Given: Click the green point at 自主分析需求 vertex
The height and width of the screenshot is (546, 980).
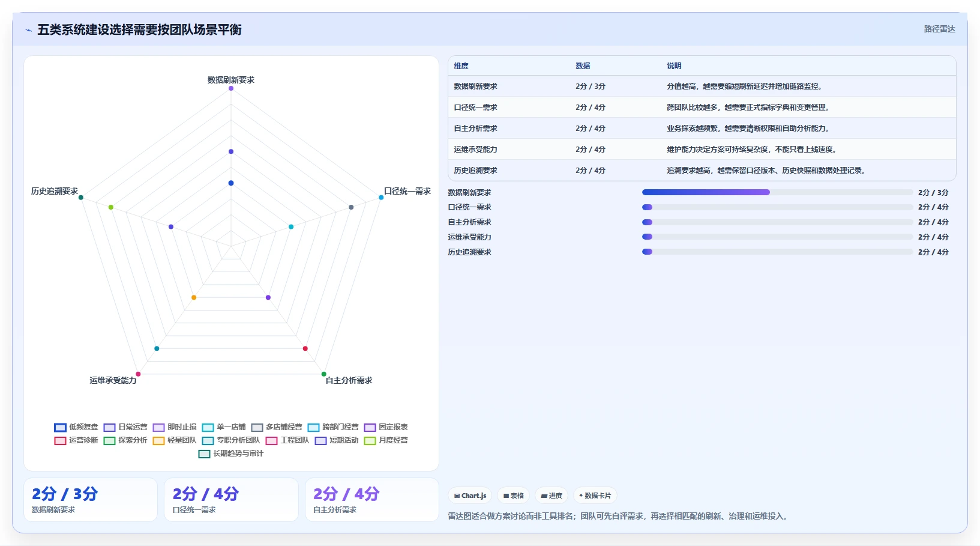Looking at the screenshot, I should coord(324,374).
